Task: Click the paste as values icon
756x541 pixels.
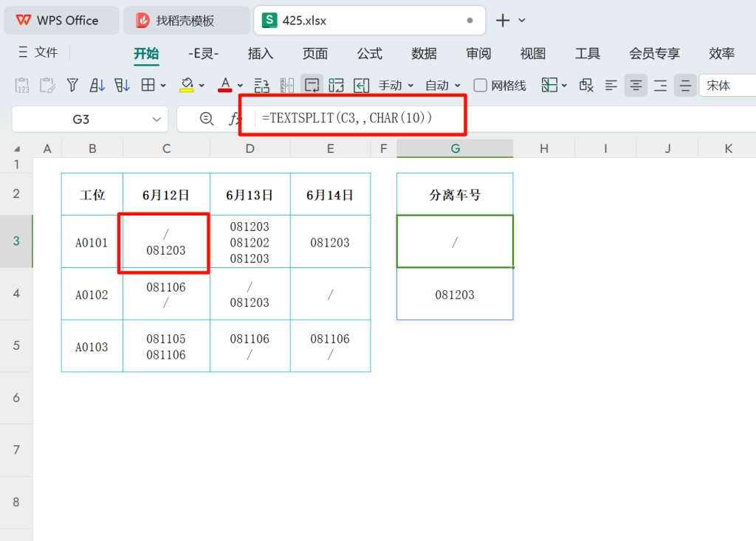Action: [22, 86]
